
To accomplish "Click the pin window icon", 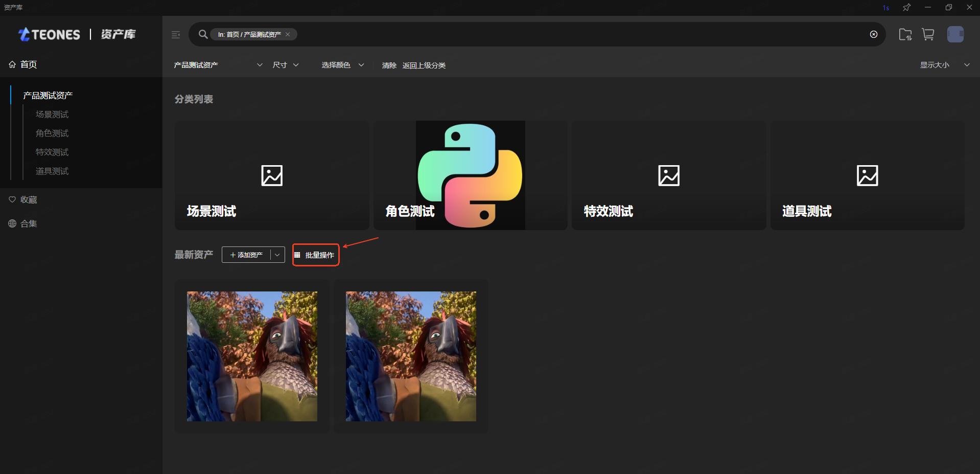I will (906, 7).
